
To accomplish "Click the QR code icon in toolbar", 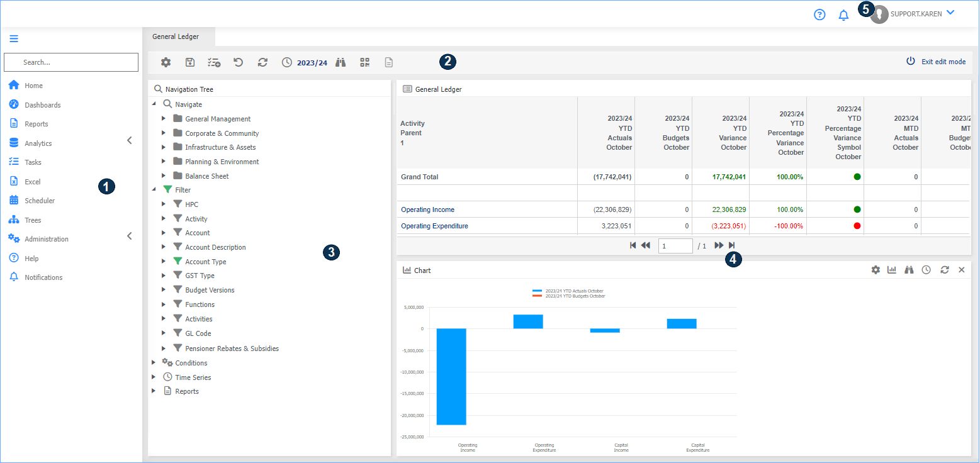I will point(364,62).
